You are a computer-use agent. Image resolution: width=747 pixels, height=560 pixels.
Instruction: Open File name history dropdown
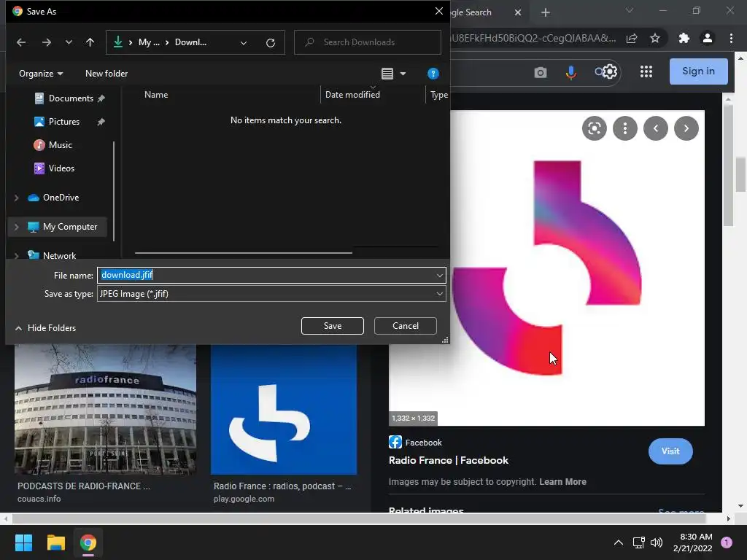point(439,275)
